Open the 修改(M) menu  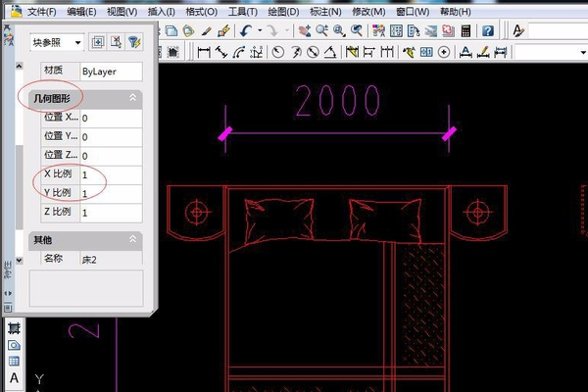click(x=368, y=12)
